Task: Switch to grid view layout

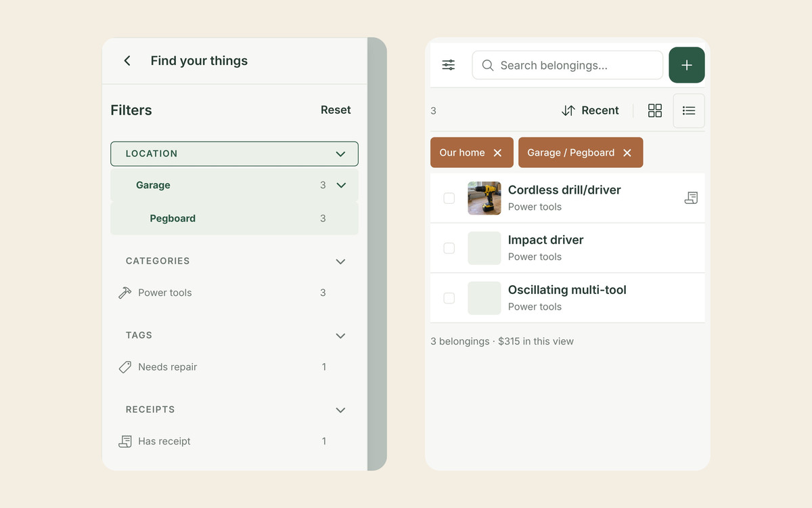Action: point(655,110)
